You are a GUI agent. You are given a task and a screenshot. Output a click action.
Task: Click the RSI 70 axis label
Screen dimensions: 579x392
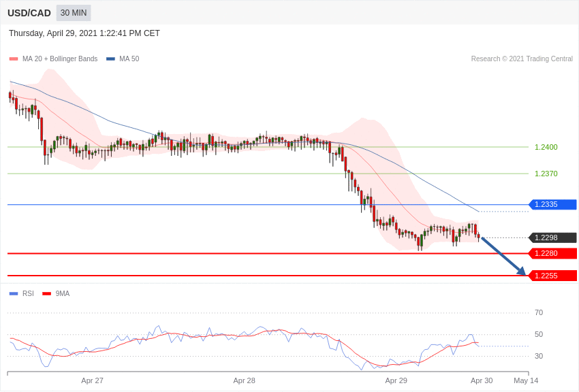(539, 312)
